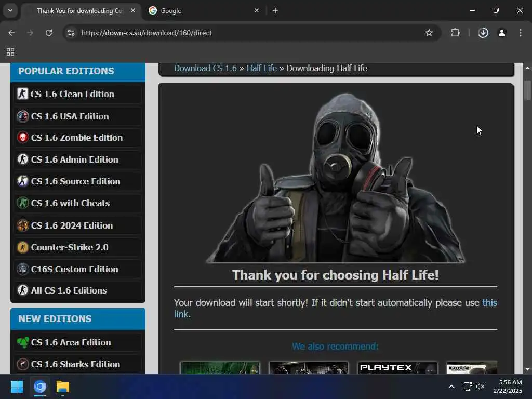Click the CS 1.6 USA Edition flag icon

click(x=23, y=116)
